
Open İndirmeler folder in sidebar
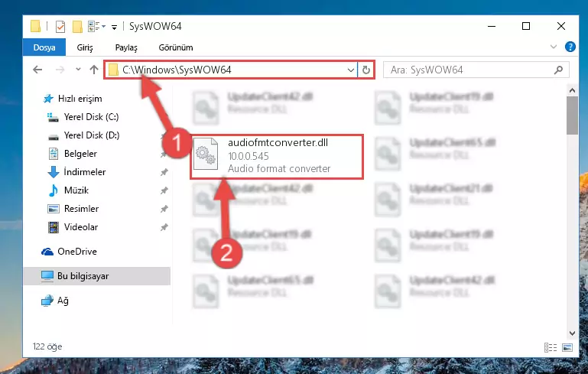point(84,172)
